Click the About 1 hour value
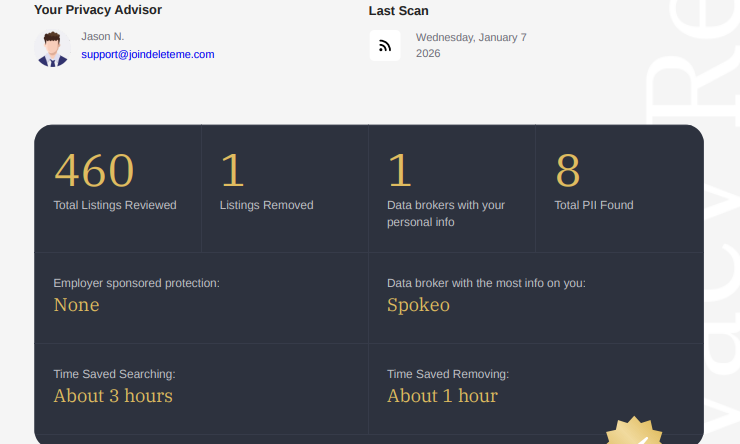740x444 pixels. tap(442, 396)
